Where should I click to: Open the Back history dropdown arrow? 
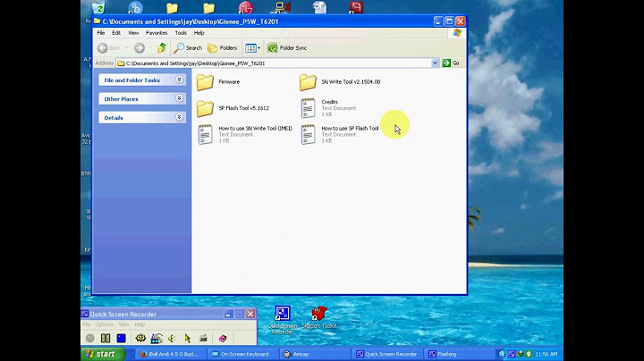[126, 48]
